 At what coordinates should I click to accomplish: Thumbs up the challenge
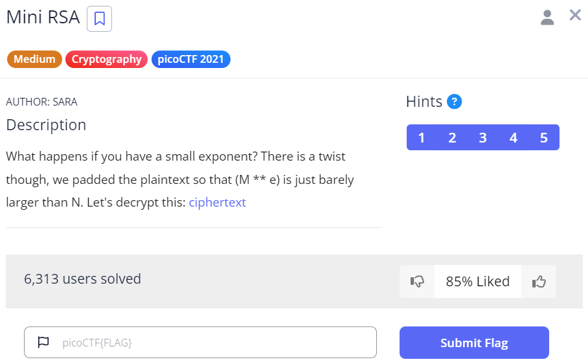tap(539, 282)
